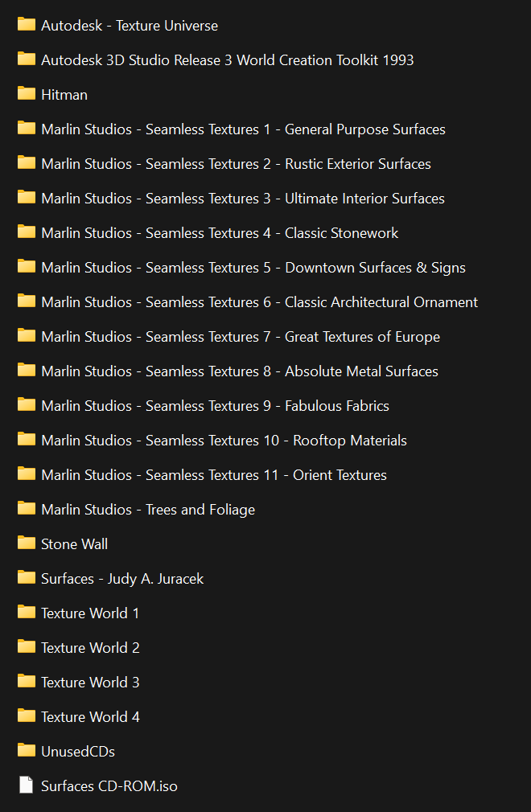Click folder icon for Seamless Textures 7

point(27,335)
